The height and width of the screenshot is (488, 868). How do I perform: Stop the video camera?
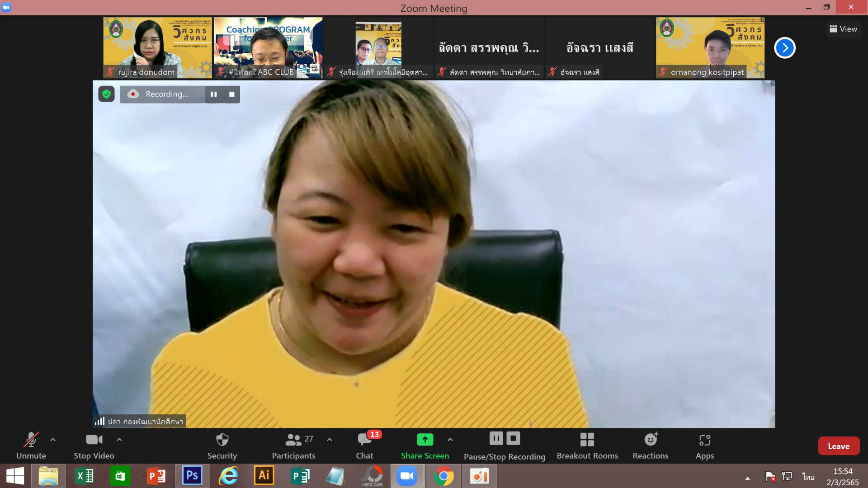(94, 446)
